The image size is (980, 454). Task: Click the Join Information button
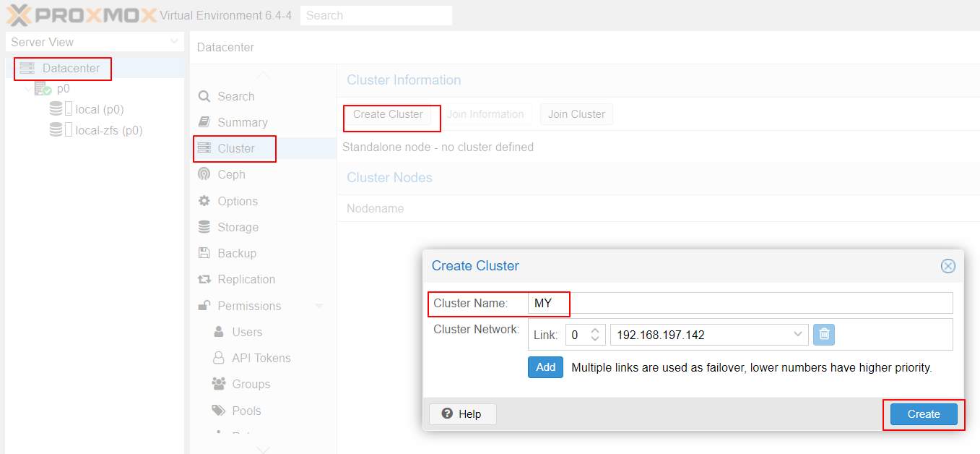pyautogui.click(x=485, y=114)
